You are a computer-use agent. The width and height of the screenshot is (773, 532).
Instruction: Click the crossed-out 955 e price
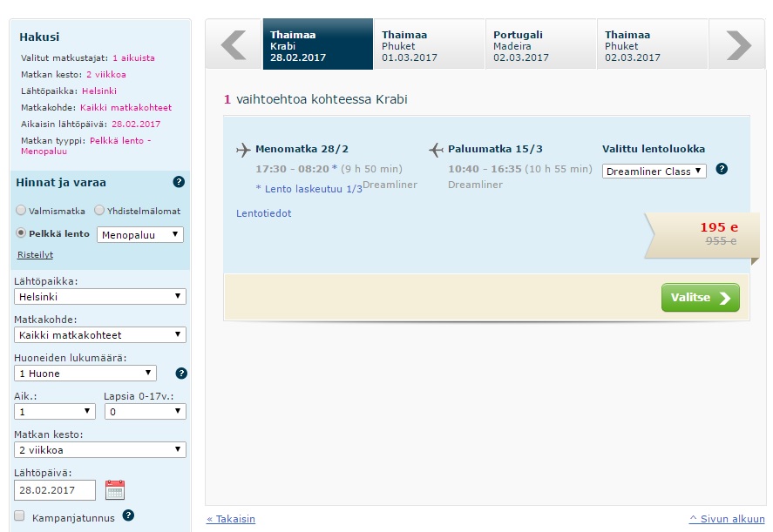[x=721, y=241]
